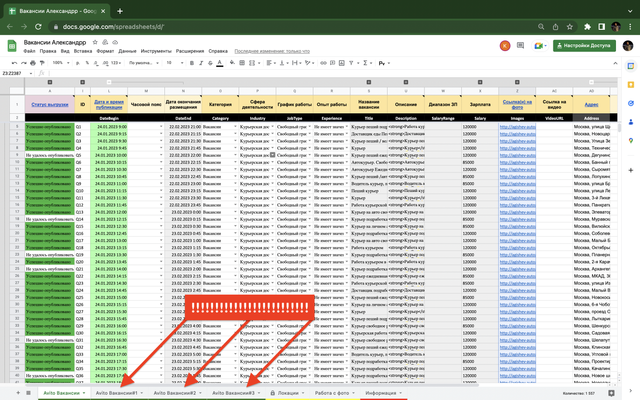
Task: Apply strikethrough formatting
Action: pos(210,63)
